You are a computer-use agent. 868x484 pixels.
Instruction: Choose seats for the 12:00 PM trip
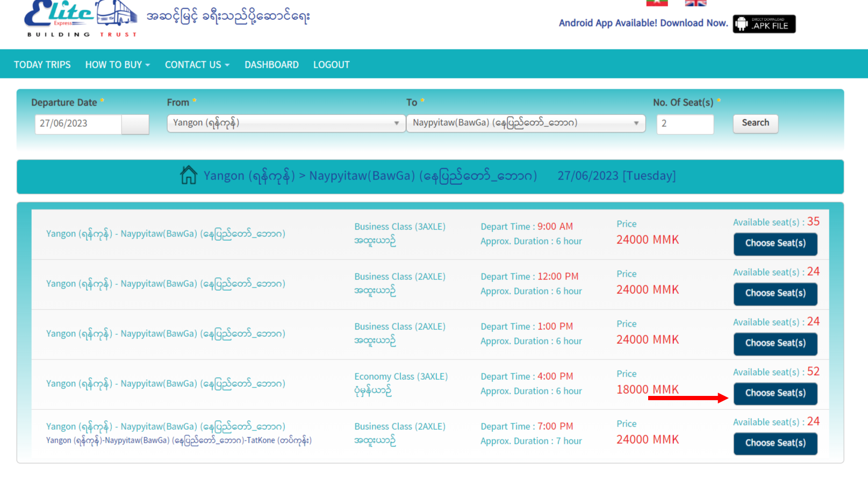[775, 293]
